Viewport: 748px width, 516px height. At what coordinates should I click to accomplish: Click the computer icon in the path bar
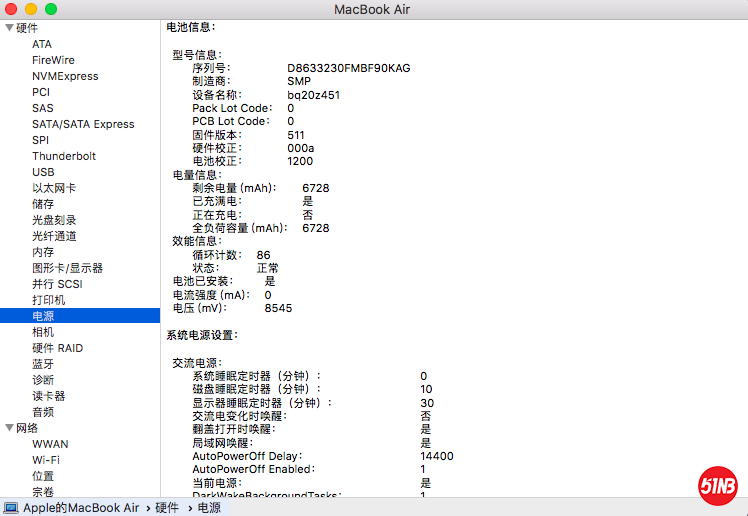point(11,508)
